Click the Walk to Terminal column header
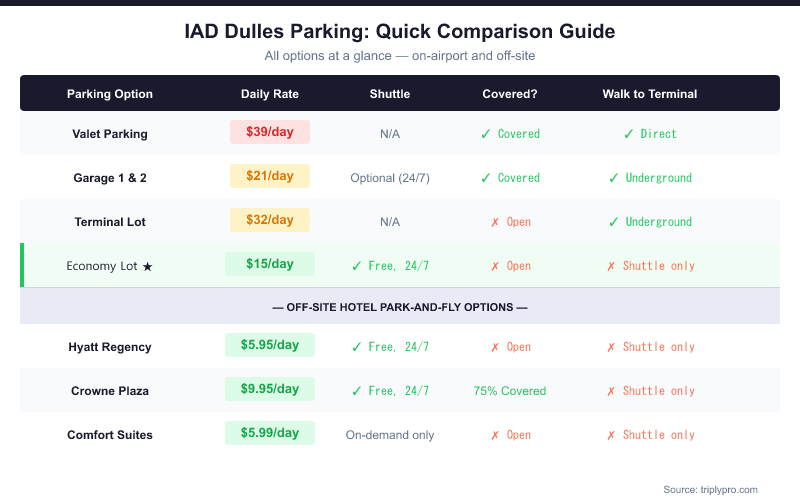Screen dimensions: 800x500 click(650, 94)
